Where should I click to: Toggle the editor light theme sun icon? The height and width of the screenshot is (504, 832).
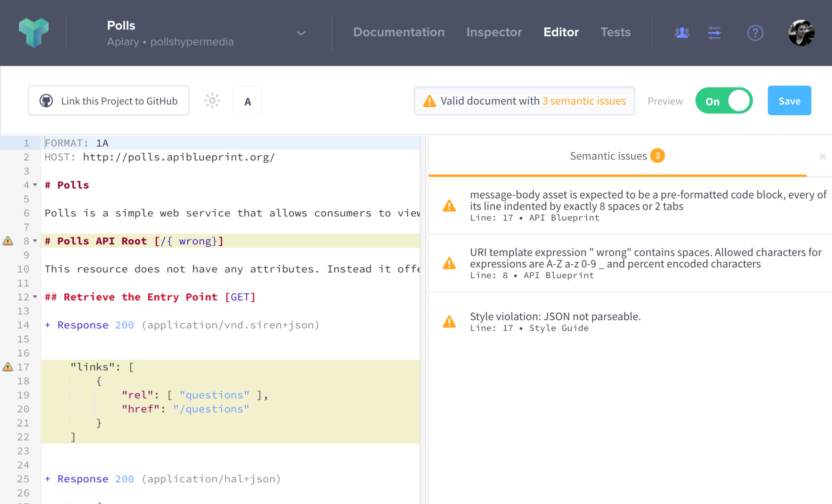click(212, 101)
